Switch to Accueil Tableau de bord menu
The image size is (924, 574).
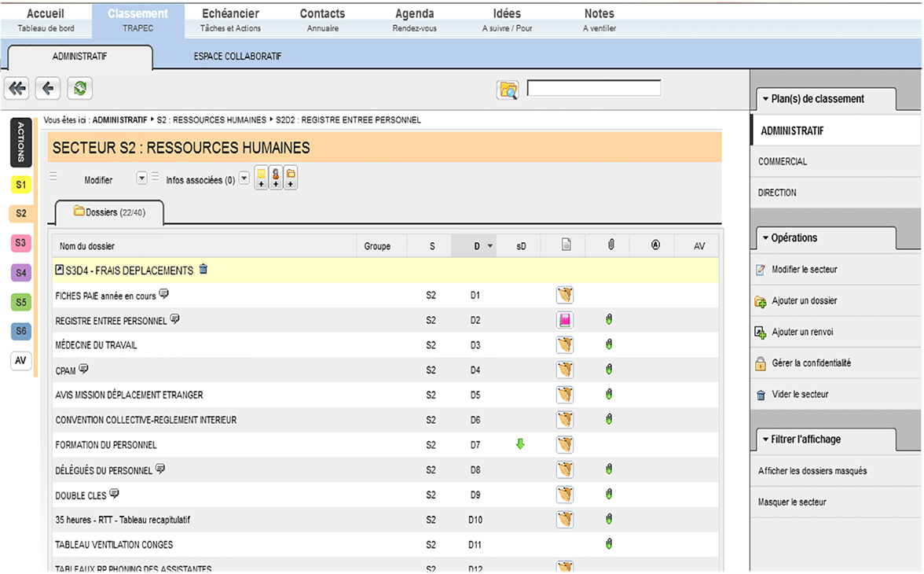coord(46,20)
